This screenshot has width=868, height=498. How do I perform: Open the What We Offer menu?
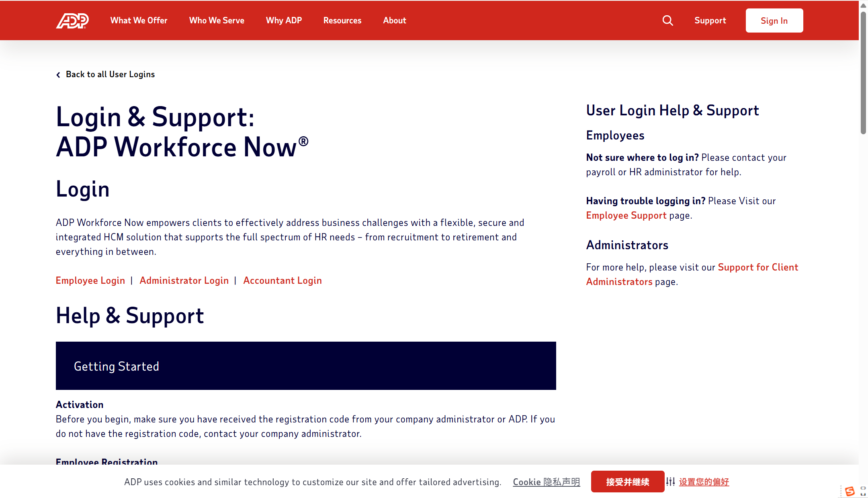click(x=139, y=20)
